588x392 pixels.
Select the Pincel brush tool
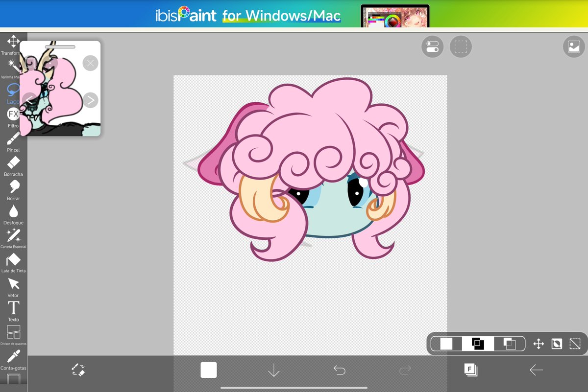pyautogui.click(x=13, y=142)
